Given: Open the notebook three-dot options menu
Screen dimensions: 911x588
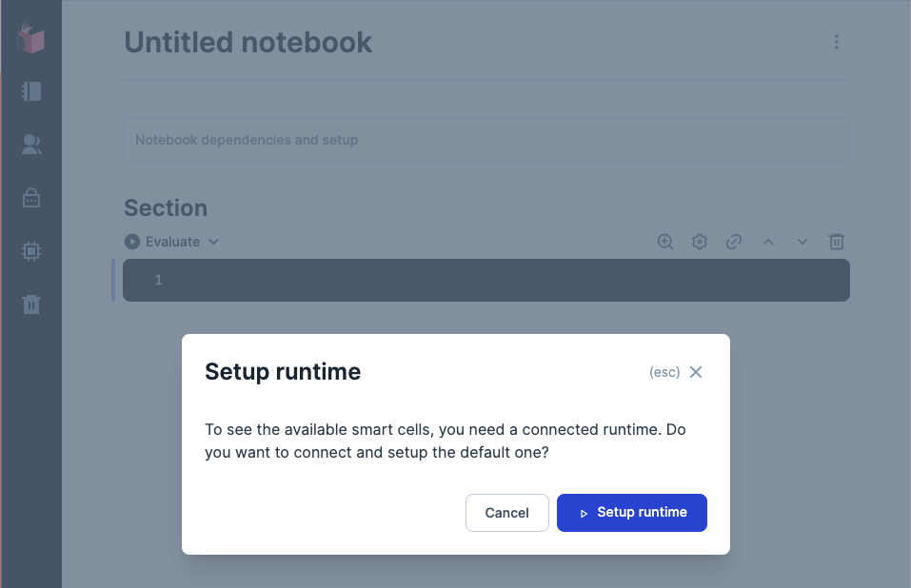Looking at the screenshot, I should 837,42.
